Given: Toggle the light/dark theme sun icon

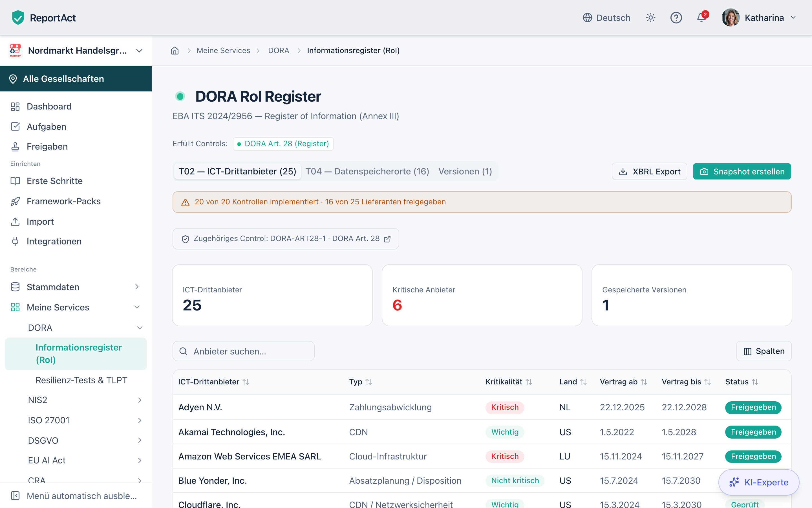Looking at the screenshot, I should tap(651, 17).
